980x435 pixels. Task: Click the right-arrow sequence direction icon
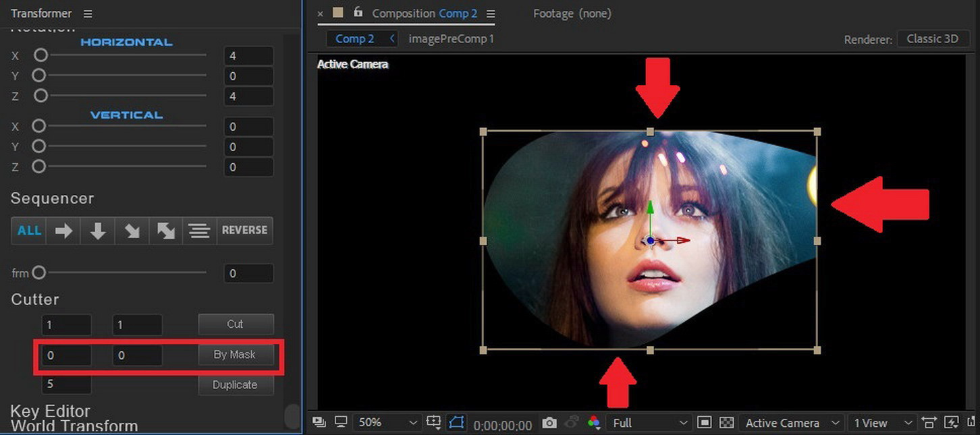click(63, 231)
